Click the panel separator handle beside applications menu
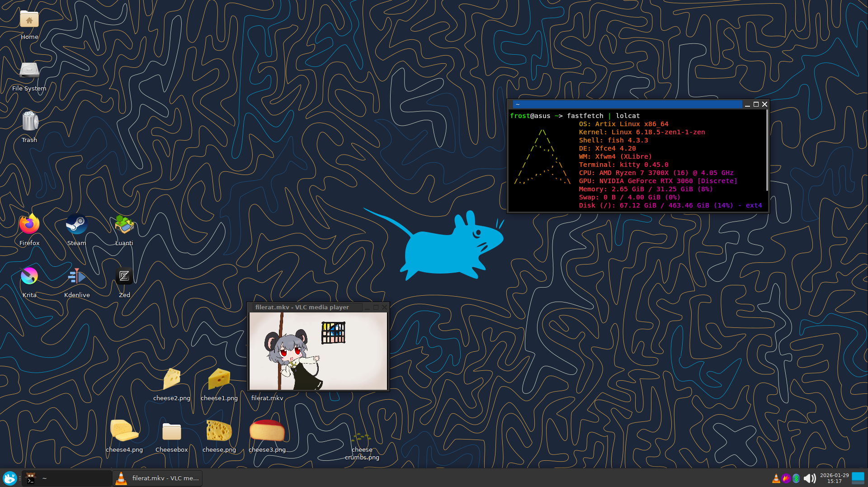Image resolution: width=868 pixels, height=487 pixels. tap(20, 478)
